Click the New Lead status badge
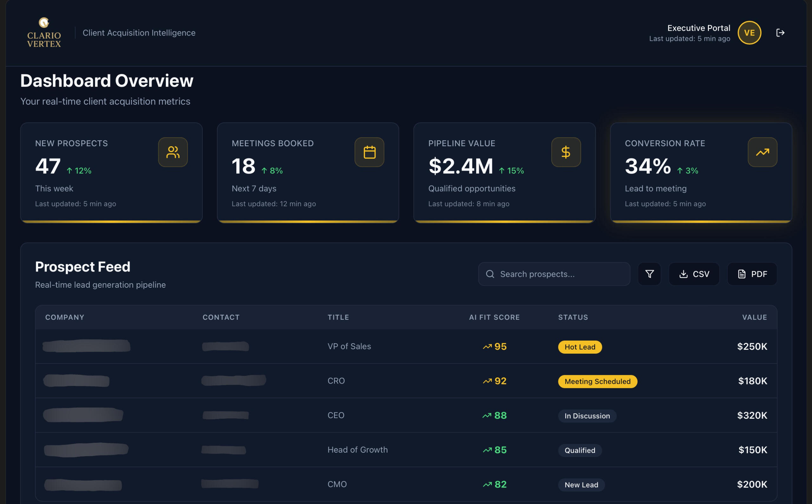The image size is (812, 504). coord(581,485)
